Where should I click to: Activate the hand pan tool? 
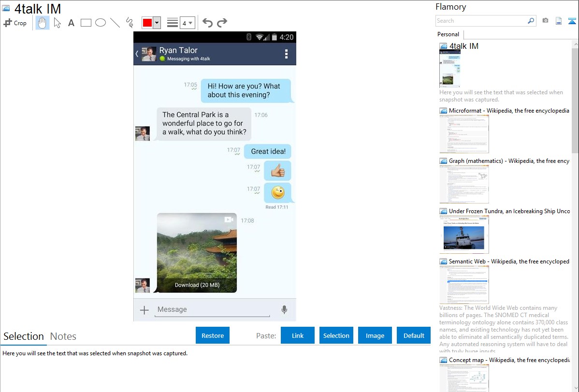point(43,23)
